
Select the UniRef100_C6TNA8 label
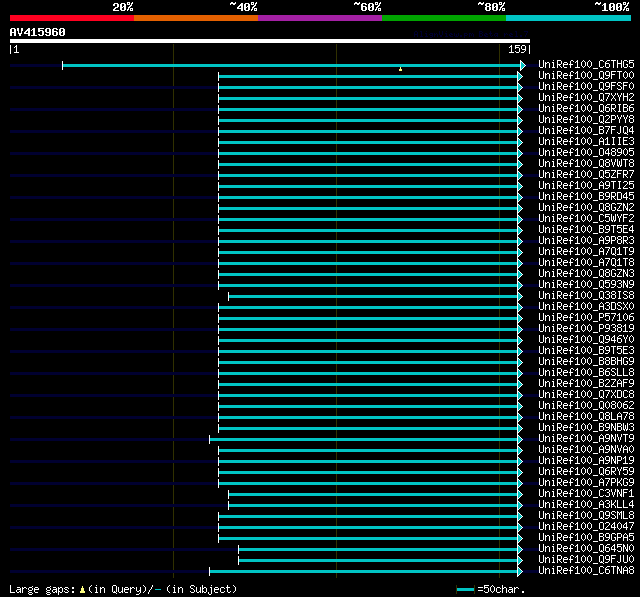[x=586, y=571]
